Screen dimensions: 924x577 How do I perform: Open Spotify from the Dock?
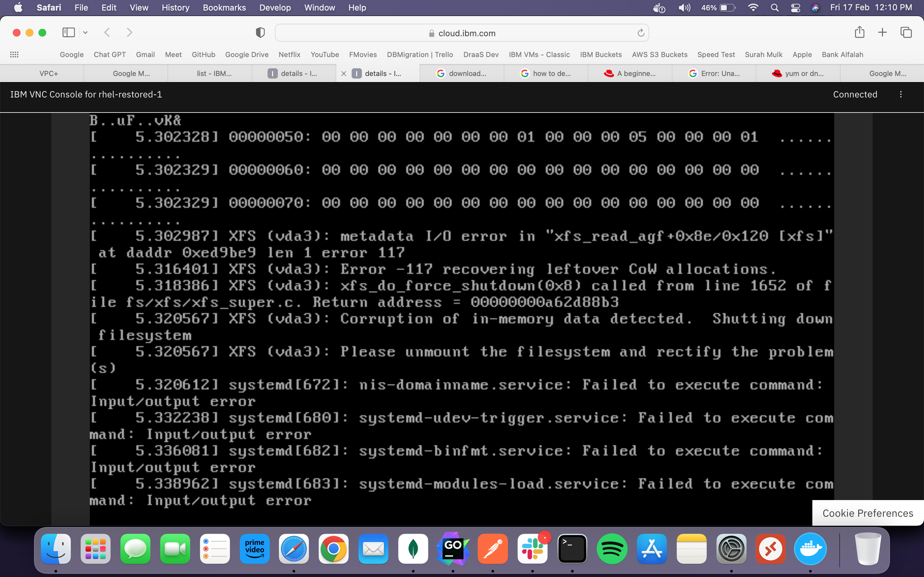click(612, 549)
